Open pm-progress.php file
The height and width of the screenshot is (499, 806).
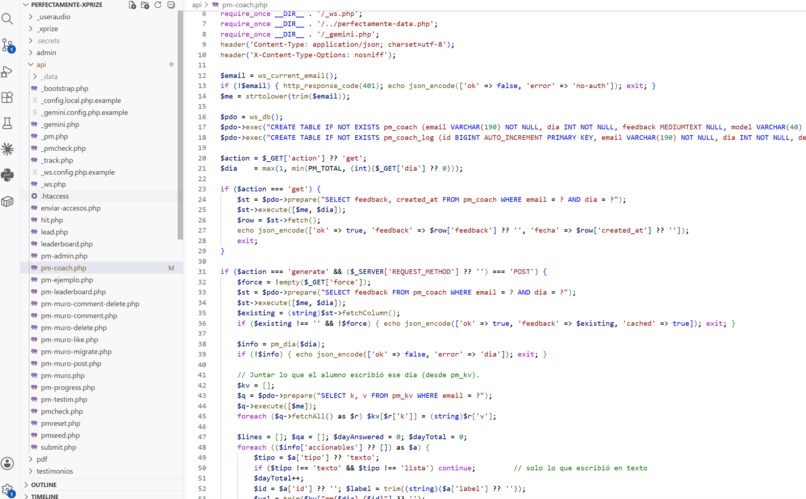point(68,387)
